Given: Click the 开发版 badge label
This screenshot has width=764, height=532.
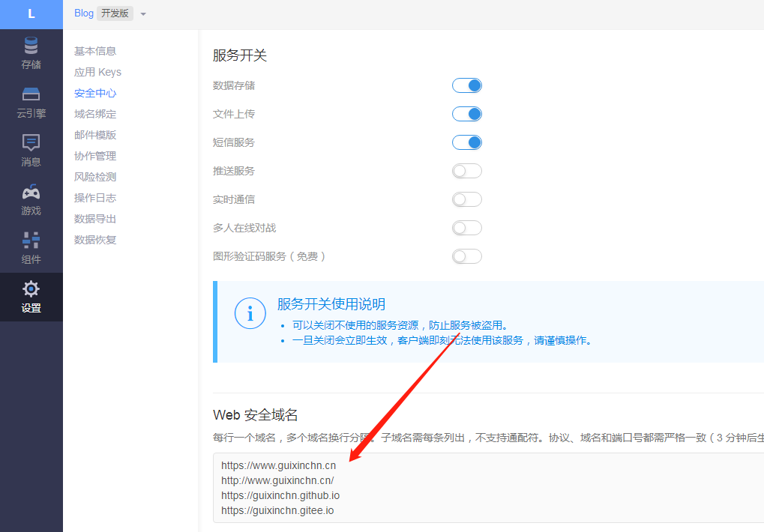Looking at the screenshot, I should (115, 13).
